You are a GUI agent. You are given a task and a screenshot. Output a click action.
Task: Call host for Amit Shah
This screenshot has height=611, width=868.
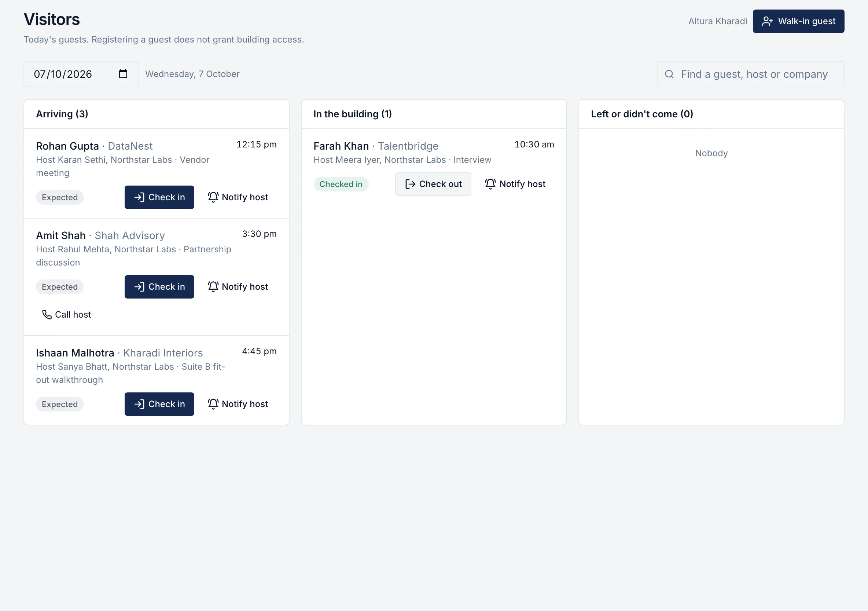point(67,315)
